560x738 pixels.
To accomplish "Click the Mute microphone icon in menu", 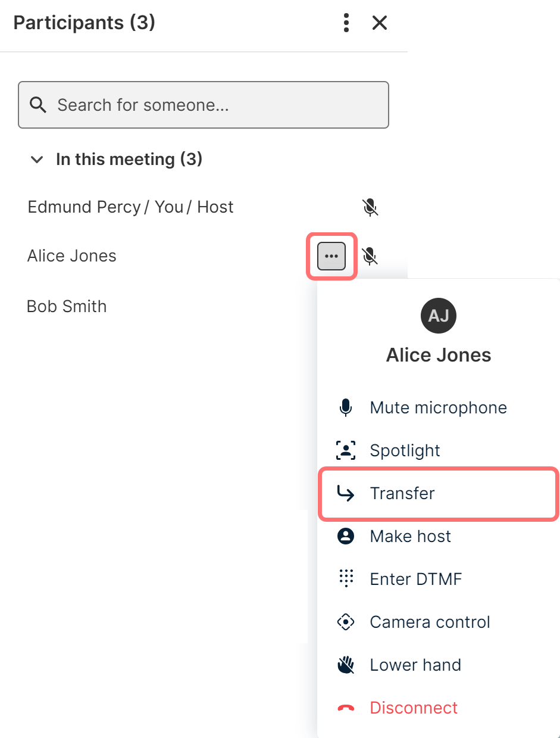I will click(x=346, y=408).
